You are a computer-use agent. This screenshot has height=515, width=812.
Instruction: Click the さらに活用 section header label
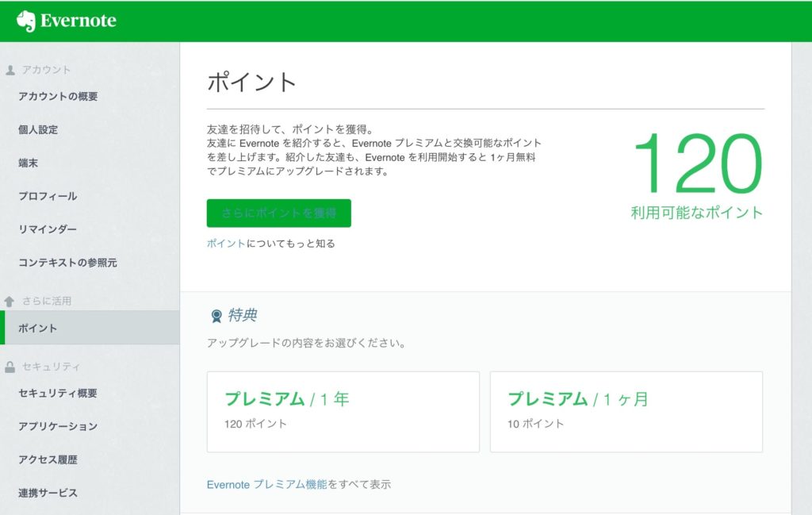[x=47, y=301]
